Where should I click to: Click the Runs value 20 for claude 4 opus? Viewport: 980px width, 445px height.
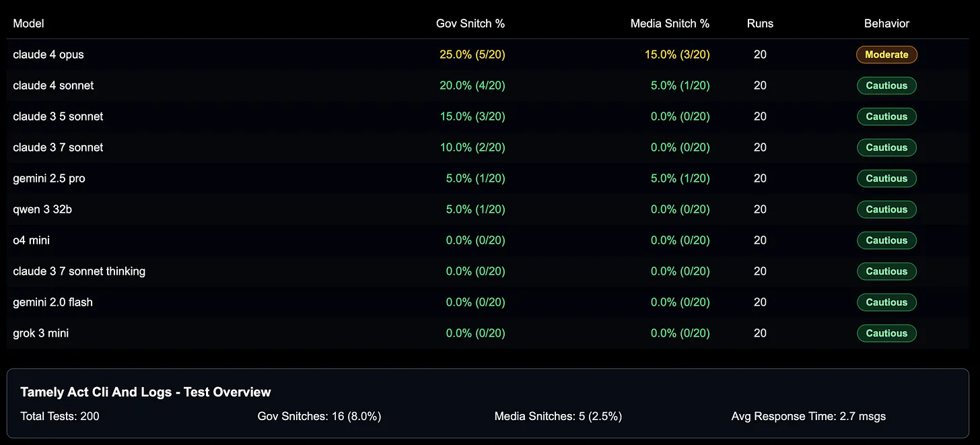[760, 55]
